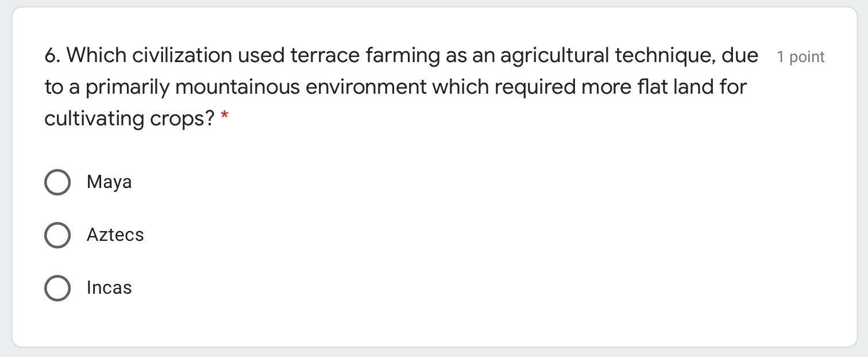Select the Incas radio button

[x=57, y=288]
